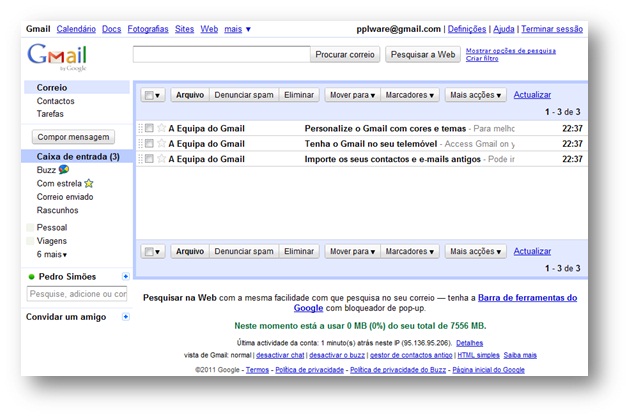Open the 'Barra de ferramentas do Google' link

528,298
